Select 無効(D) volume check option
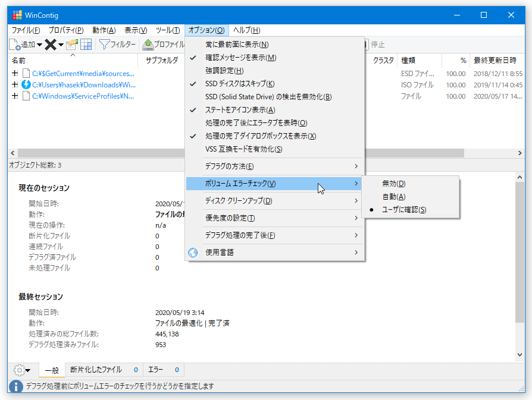This screenshot has height=400, width=532. tap(411, 184)
